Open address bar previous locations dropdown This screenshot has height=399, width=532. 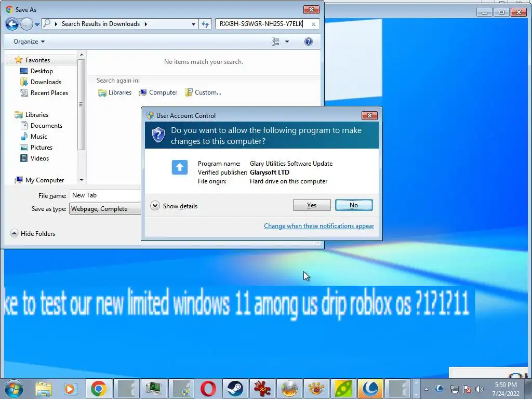(193, 24)
